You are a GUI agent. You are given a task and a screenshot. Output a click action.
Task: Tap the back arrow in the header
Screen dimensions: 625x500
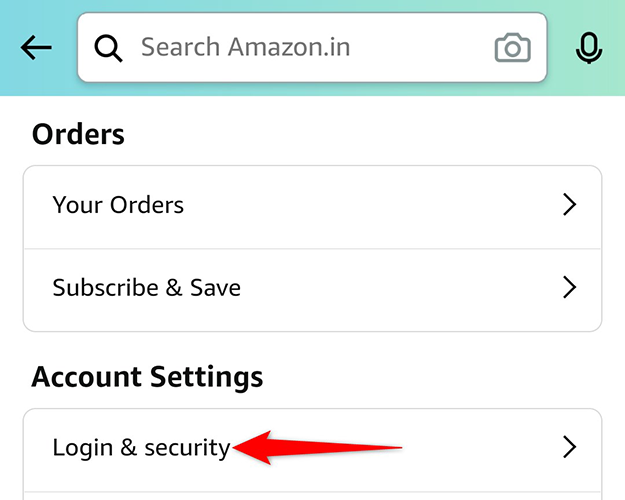pos(36,47)
